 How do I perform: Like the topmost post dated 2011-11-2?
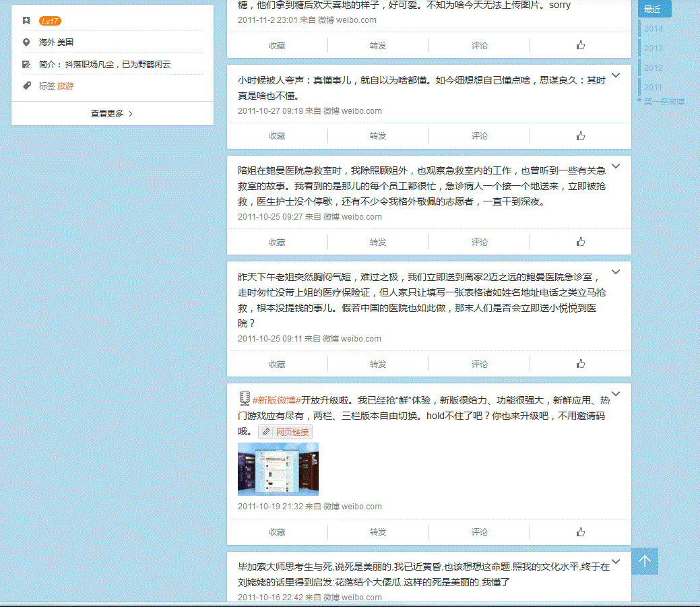click(580, 45)
